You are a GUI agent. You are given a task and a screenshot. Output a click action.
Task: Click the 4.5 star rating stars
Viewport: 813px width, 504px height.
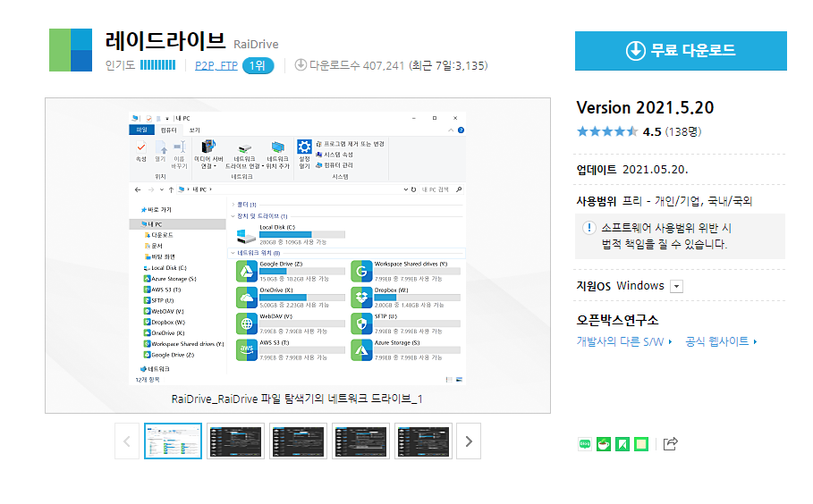pyautogui.click(x=607, y=131)
